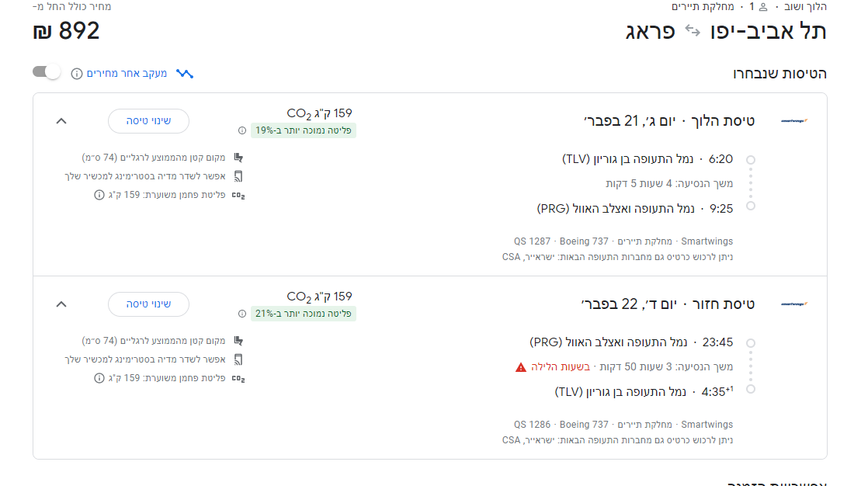The image size is (868, 486).
Task: Click info icon next to 21% lower emissions
Action: tap(241, 314)
